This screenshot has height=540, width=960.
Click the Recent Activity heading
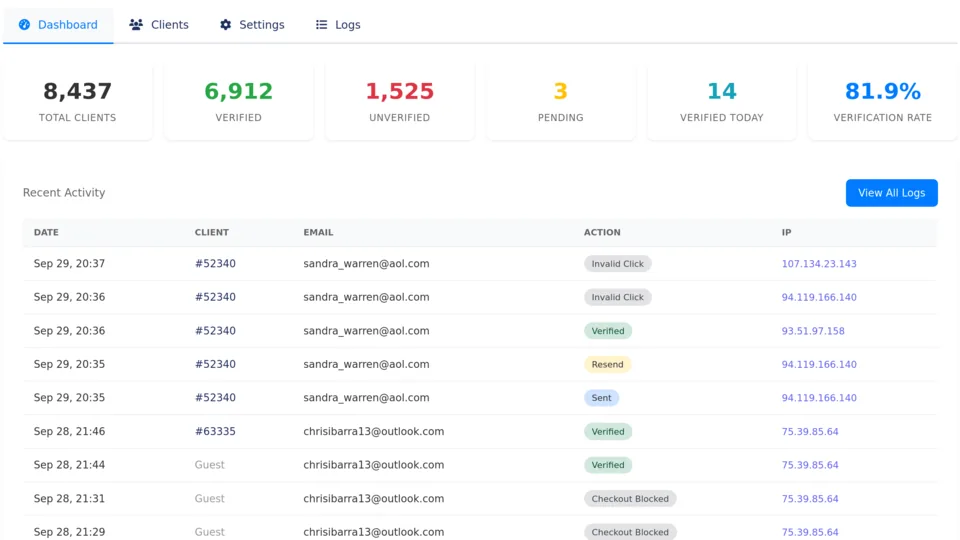64,193
